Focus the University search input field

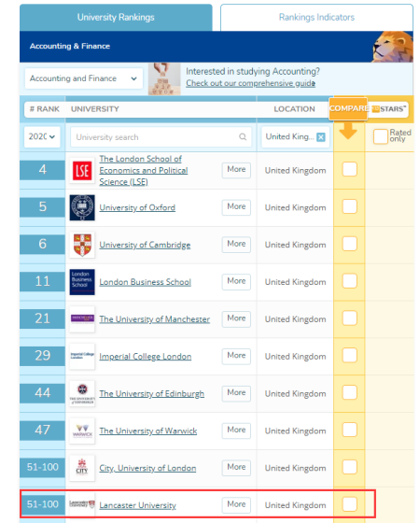point(161,136)
